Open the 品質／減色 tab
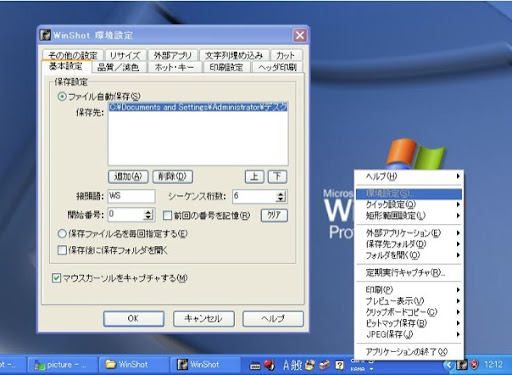Image resolution: width=512 pixels, height=375 pixels. [x=118, y=67]
